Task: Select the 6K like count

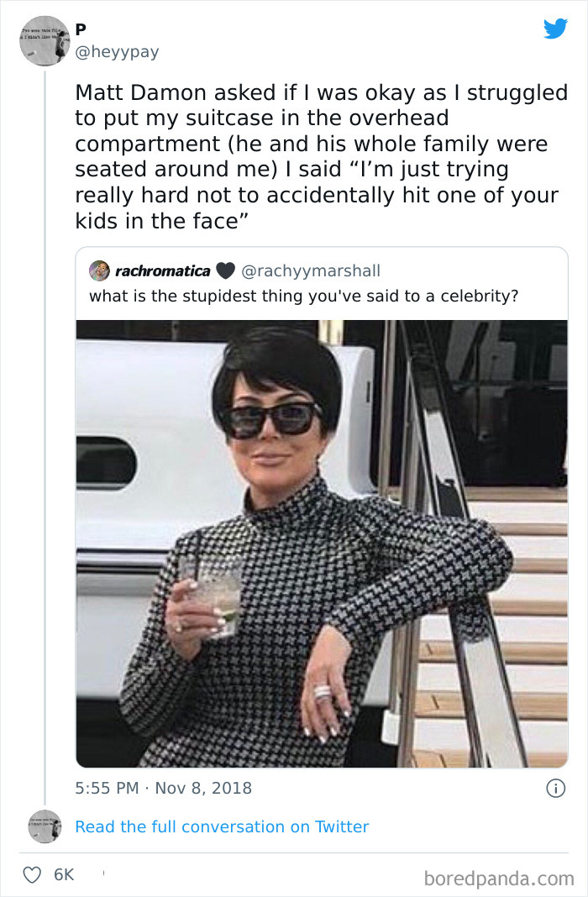Action: pyautogui.click(x=63, y=875)
